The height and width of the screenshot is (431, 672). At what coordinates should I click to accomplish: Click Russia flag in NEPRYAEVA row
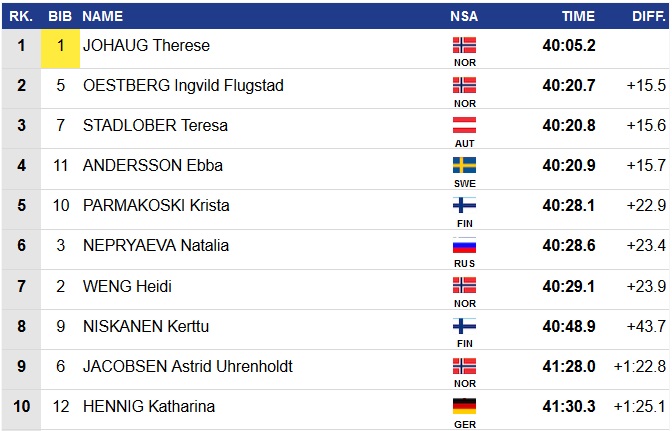click(464, 245)
